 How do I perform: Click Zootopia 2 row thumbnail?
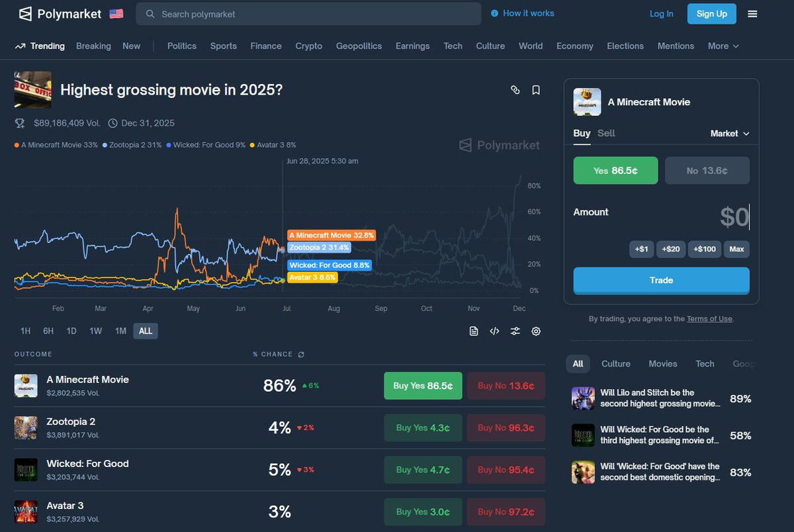[26, 427]
